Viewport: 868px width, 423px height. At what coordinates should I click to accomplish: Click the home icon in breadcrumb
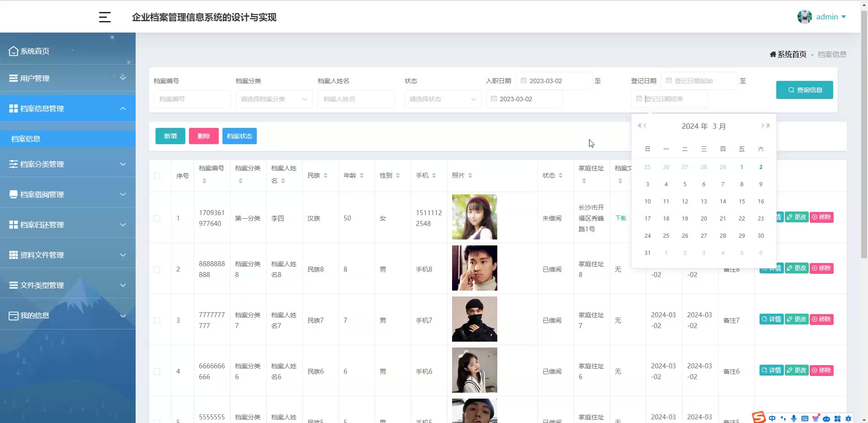click(x=773, y=54)
